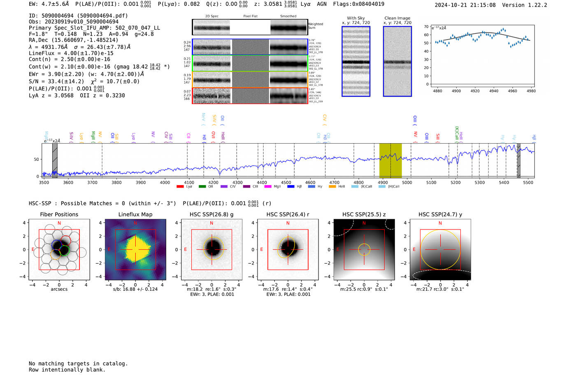Click the Lyα red legend swatch
Screen dimensions: 576x392
pos(180,187)
